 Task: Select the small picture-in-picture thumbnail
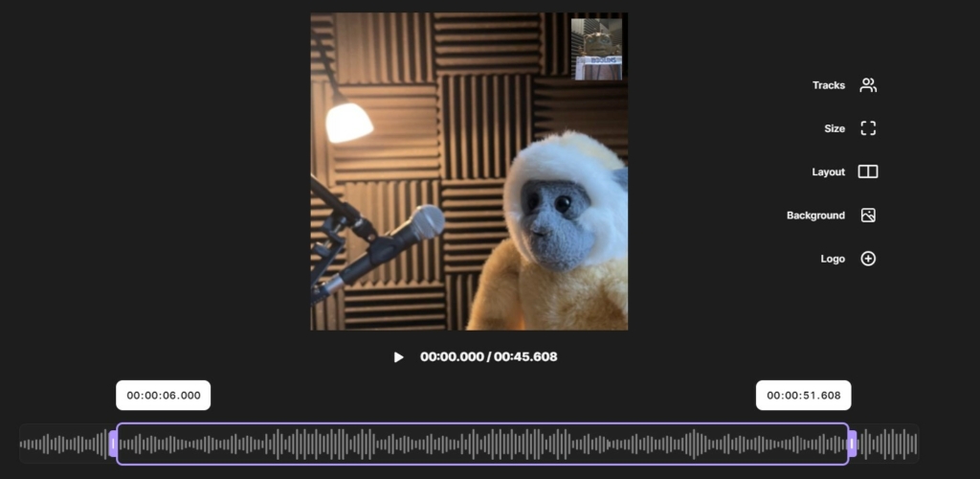pyautogui.click(x=597, y=49)
